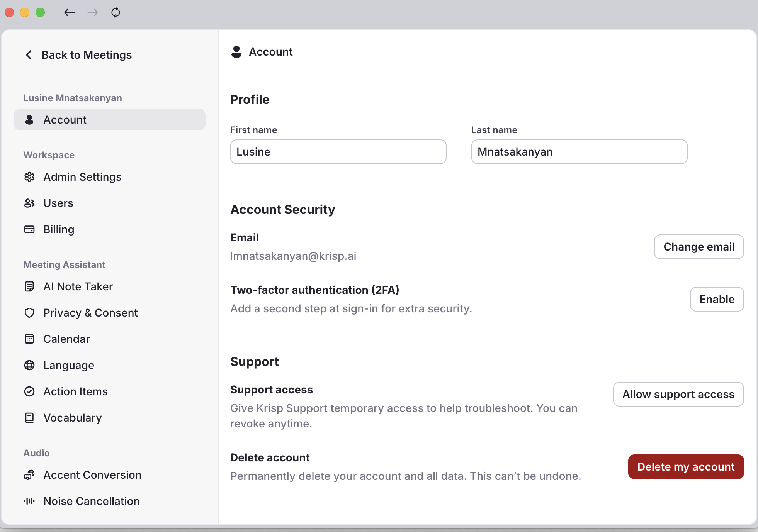This screenshot has width=758, height=532.
Task: Click the Action Items checkmark icon
Action: [29, 391]
